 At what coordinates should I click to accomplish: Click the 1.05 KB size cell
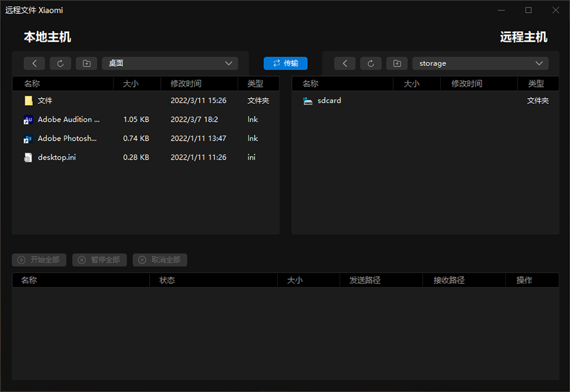[x=136, y=120]
